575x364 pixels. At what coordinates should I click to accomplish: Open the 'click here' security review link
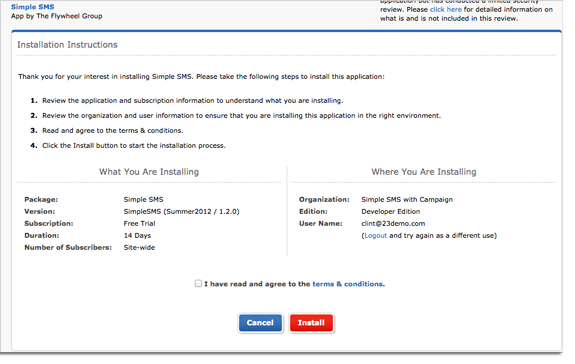pos(446,9)
